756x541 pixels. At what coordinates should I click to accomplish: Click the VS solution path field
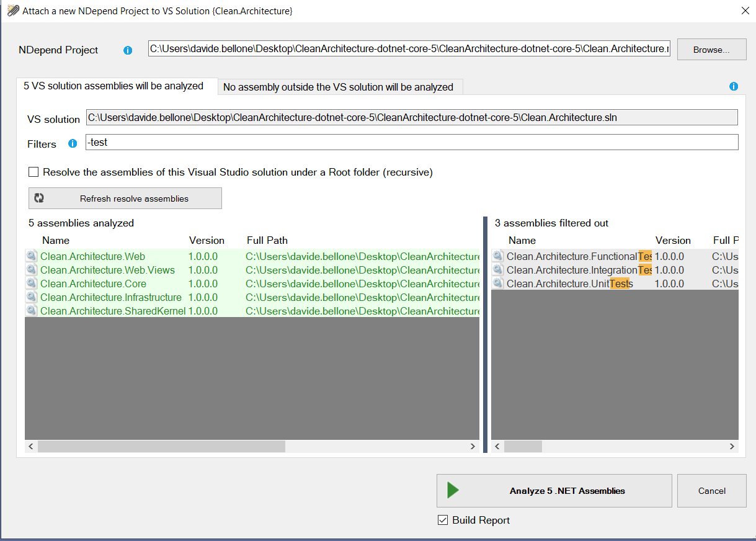pos(412,117)
